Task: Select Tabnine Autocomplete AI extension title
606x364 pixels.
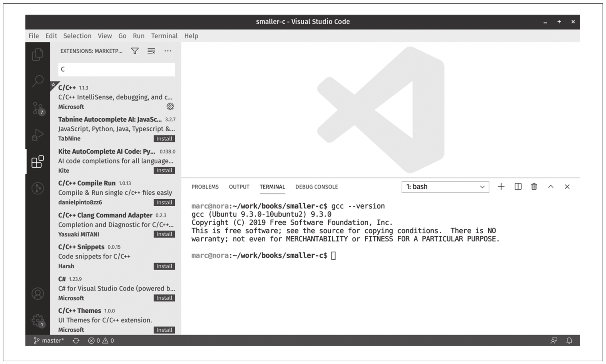Action: 110,119
